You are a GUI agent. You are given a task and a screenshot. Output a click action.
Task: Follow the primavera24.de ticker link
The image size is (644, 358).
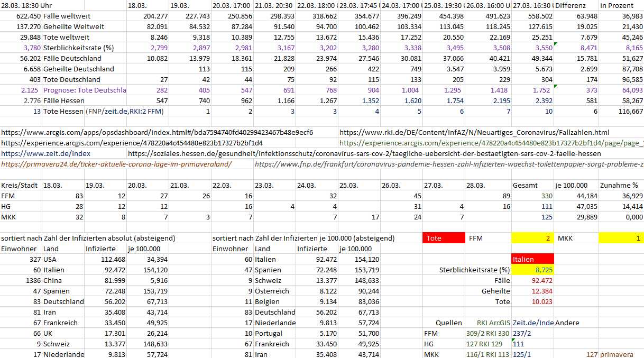click(x=116, y=164)
